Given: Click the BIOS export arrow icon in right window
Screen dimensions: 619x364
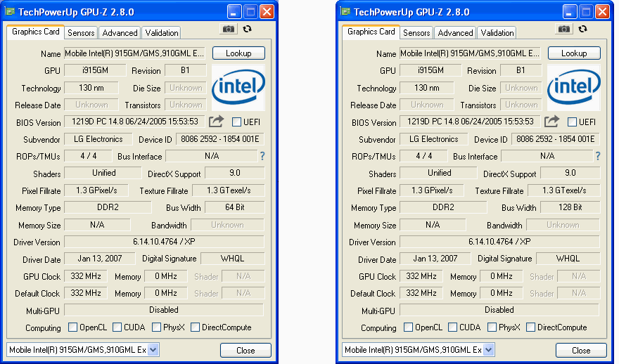Looking at the screenshot, I should point(552,122).
